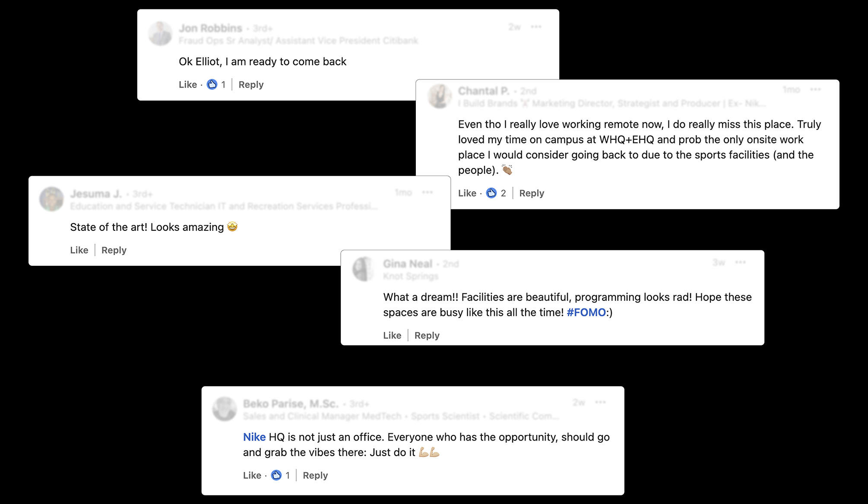The height and width of the screenshot is (504, 868).
Task: Open the Nike mention link
Action: pos(254,437)
